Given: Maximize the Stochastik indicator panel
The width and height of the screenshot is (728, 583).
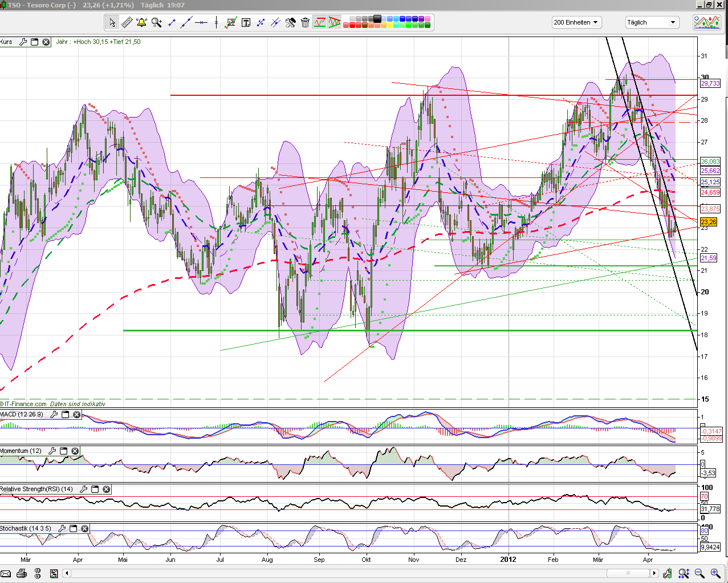Looking at the screenshot, I should tap(74, 528).
